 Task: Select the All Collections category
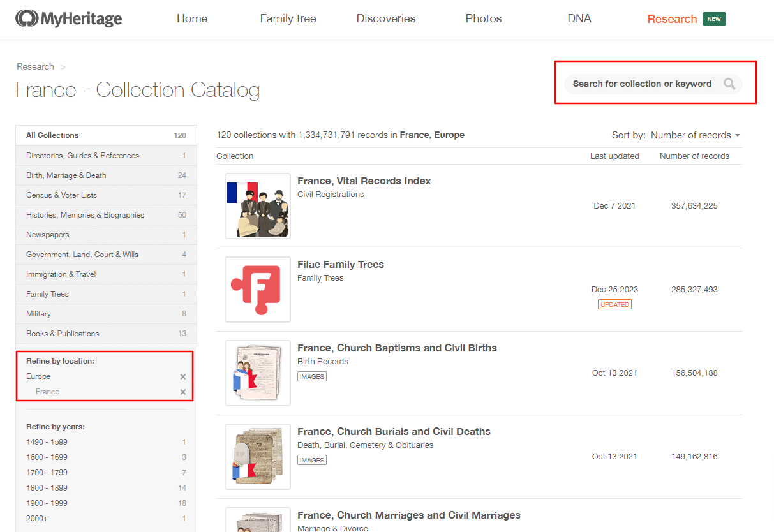click(106, 135)
